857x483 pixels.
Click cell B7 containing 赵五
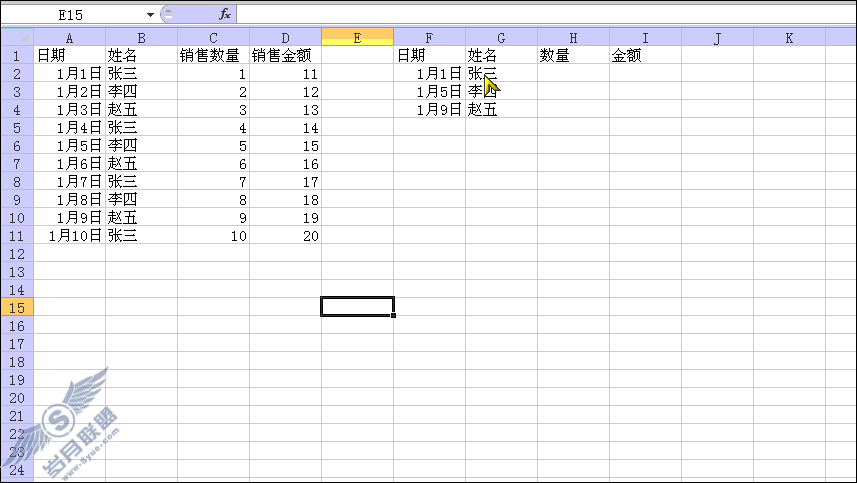tap(142, 163)
